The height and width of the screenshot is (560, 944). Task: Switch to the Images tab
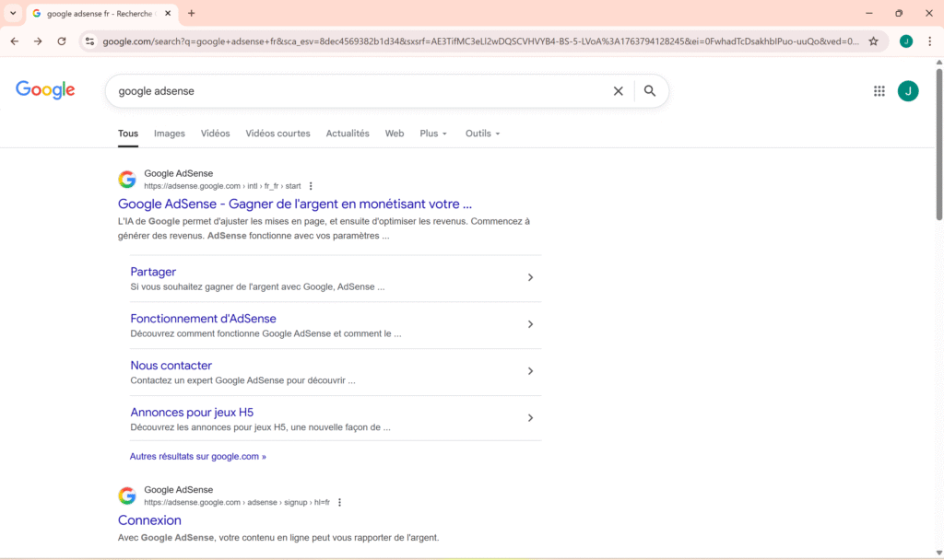(170, 134)
